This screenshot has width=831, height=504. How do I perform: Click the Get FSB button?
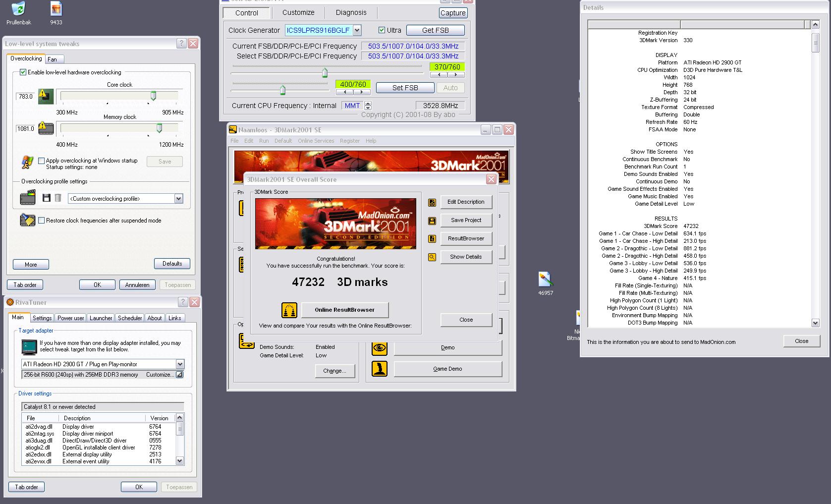pos(436,30)
